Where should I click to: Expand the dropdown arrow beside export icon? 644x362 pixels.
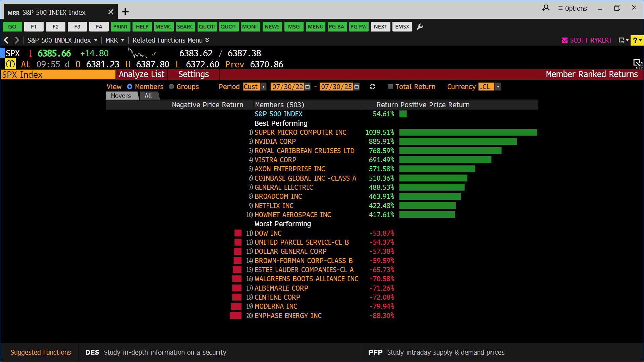[627, 40]
